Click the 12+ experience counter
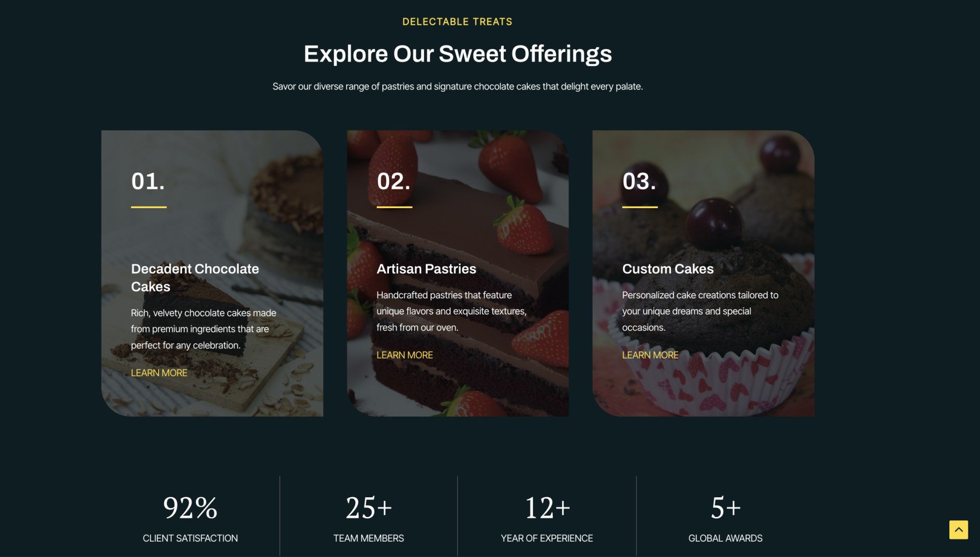Image resolution: width=980 pixels, height=557 pixels. [547, 508]
